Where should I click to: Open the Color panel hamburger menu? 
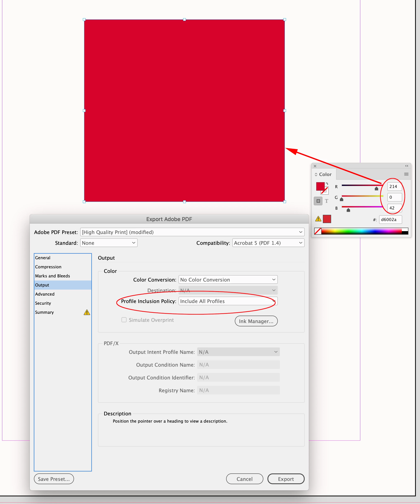406,174
